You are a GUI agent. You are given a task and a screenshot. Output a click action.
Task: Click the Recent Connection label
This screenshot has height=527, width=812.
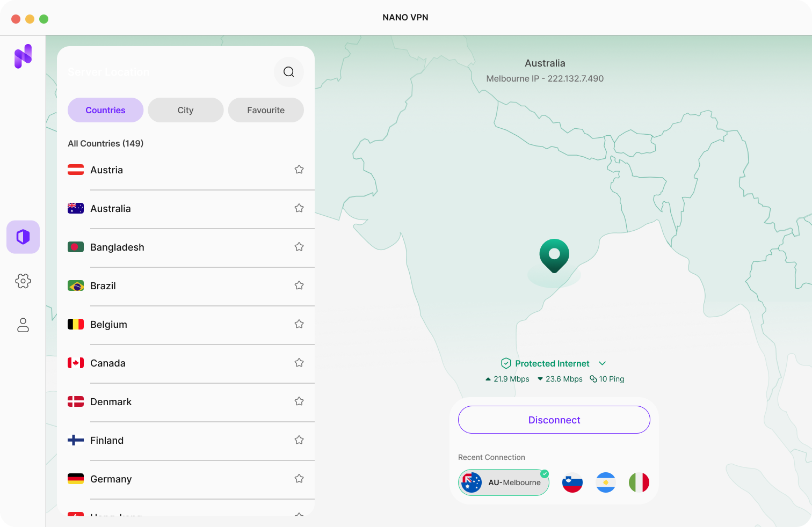[491, 457]
